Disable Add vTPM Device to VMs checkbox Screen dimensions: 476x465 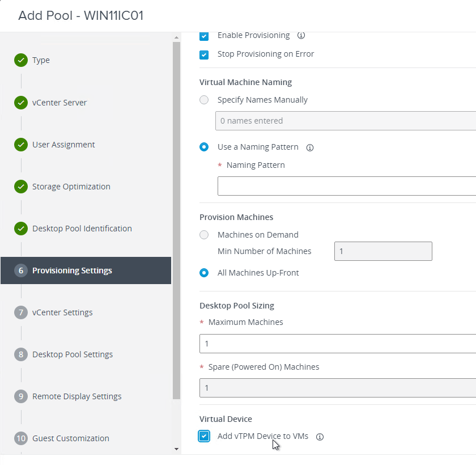[x=204, y=437]
